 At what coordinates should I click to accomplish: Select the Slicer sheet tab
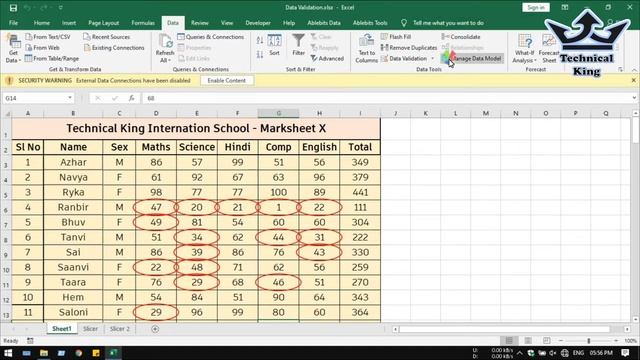point(90,329)
